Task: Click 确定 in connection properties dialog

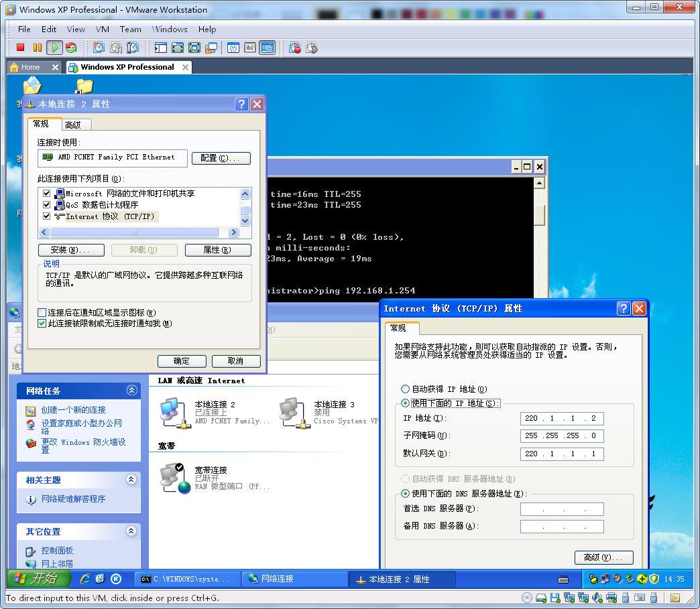Action: click(x=182, y=361)
